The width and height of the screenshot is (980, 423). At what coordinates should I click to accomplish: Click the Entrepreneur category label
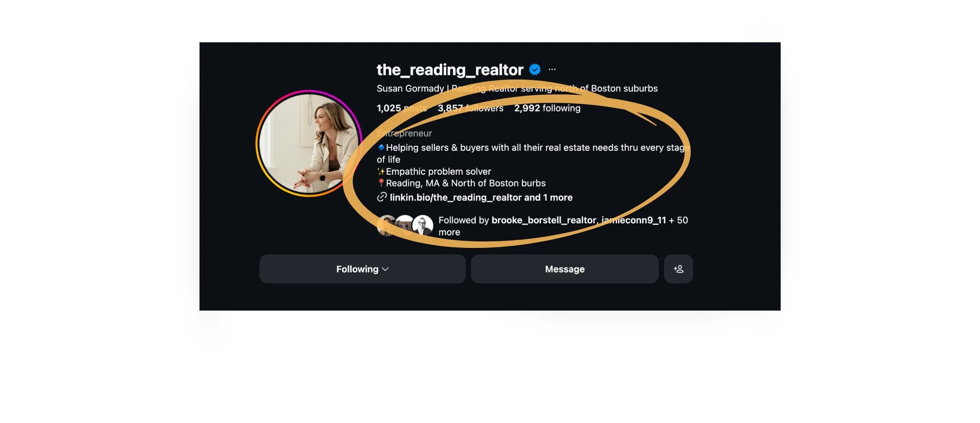[404, 134]
